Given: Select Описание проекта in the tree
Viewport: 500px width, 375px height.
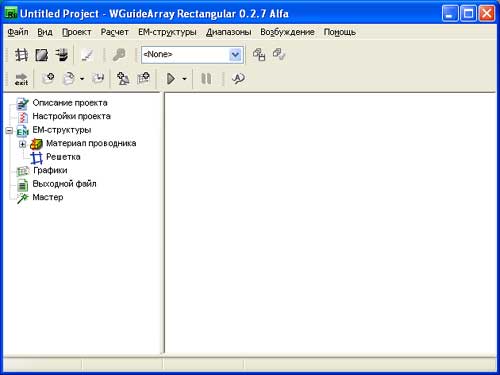Looking at the screenshot, I should pyautogui.click(x=70, y=103).
